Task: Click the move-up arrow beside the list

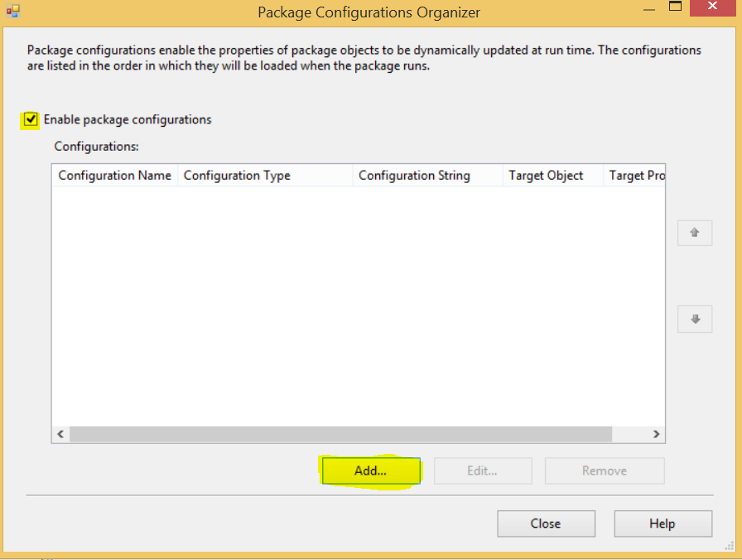Action: (x=694, y=233)
